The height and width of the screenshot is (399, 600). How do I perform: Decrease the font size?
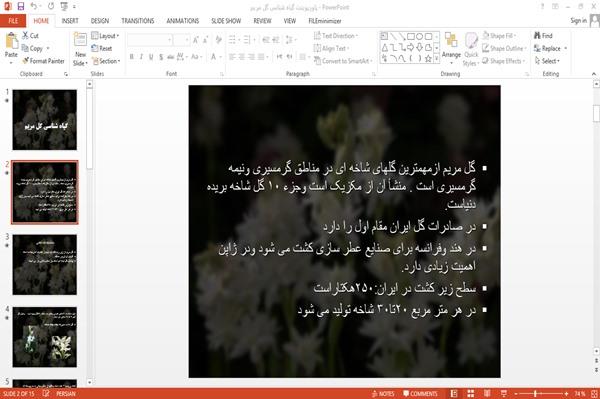click(x=206, y=40)
